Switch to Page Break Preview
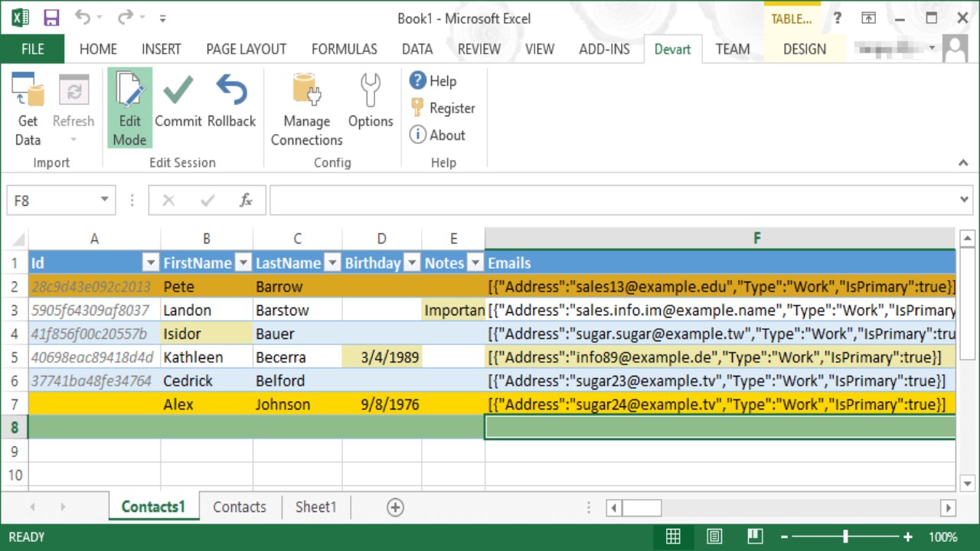The width and height of the screenshot is (980, 551). 755,536
